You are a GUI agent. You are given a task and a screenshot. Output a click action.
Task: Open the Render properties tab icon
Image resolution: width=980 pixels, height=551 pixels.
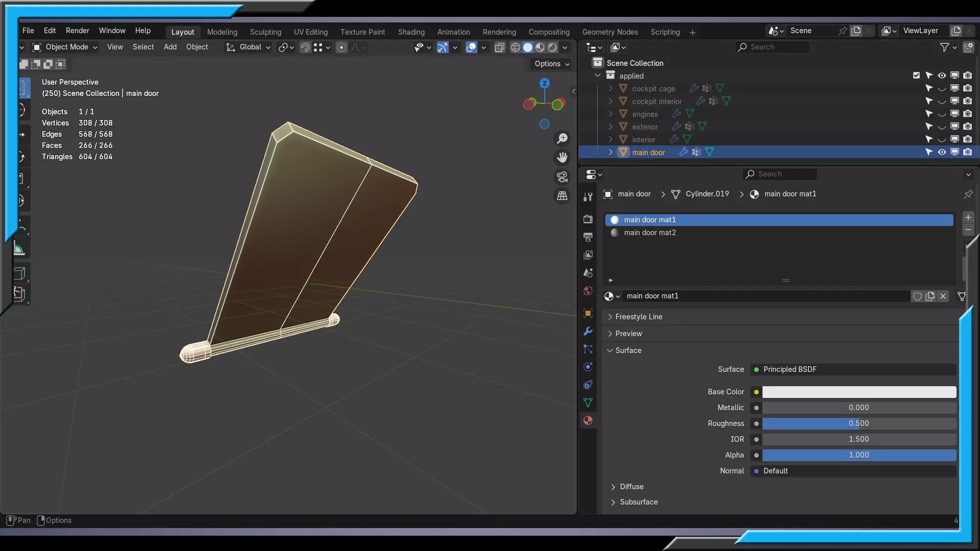[588, 219]
